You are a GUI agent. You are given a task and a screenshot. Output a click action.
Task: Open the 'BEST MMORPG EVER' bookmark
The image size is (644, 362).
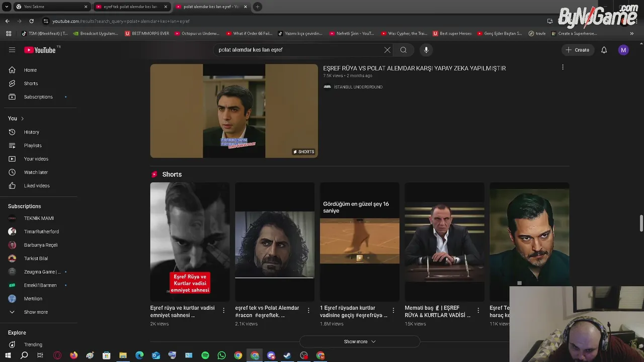pos(147,34)
